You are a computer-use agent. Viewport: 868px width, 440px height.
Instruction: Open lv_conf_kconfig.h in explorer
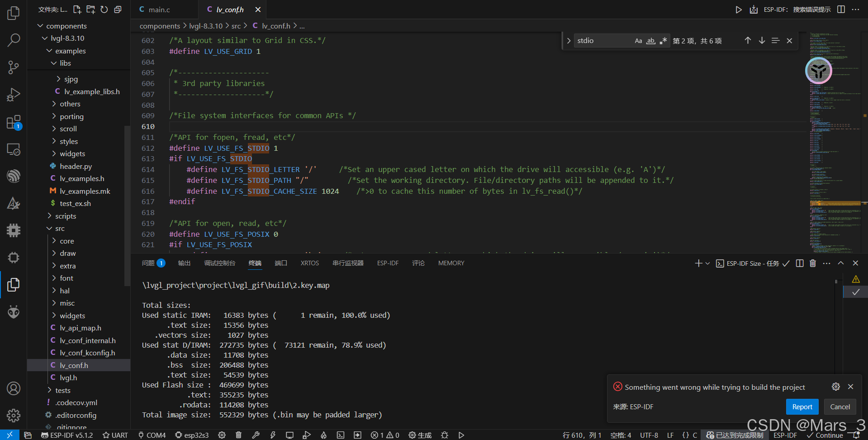pyautogui.click(x=87, y=353)
